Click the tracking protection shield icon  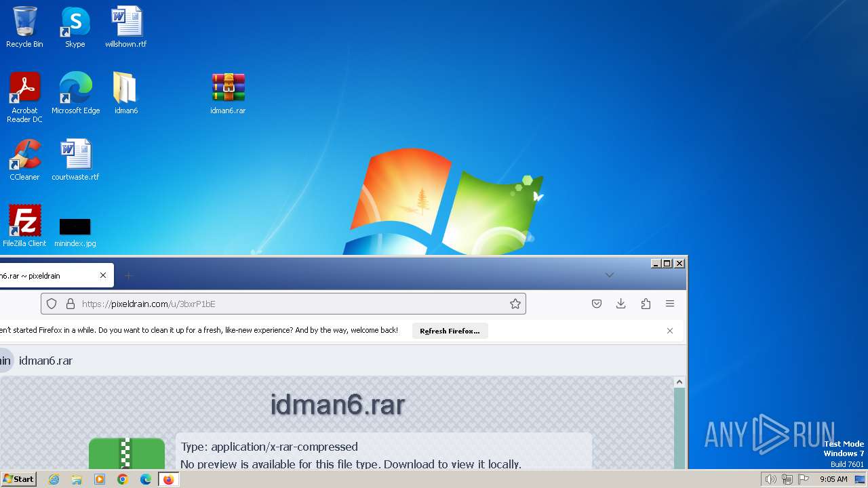tap(52, 304)
